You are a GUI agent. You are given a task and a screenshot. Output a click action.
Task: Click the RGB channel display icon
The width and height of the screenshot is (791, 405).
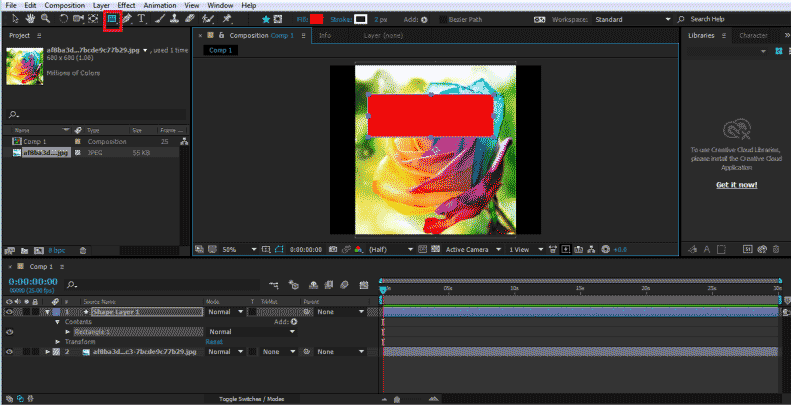click(x=359, y=249)
